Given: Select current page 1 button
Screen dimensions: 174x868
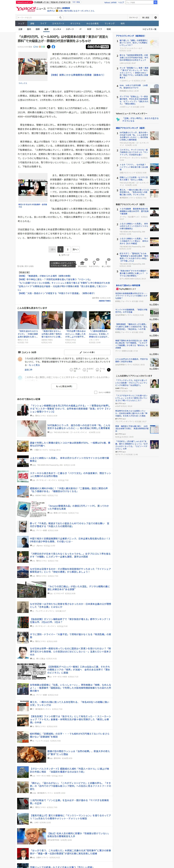Looking at the screenshot, I should point(60,249).
